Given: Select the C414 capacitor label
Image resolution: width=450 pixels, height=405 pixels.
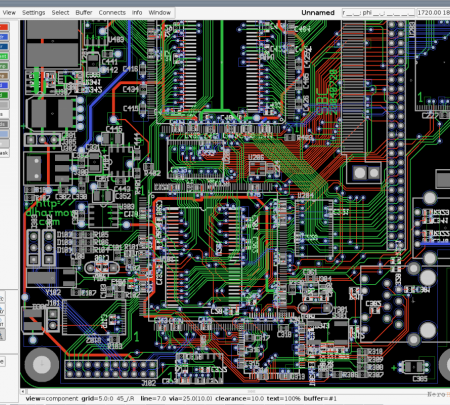Looking at the screenshot, I should click(x=130, y=89).
